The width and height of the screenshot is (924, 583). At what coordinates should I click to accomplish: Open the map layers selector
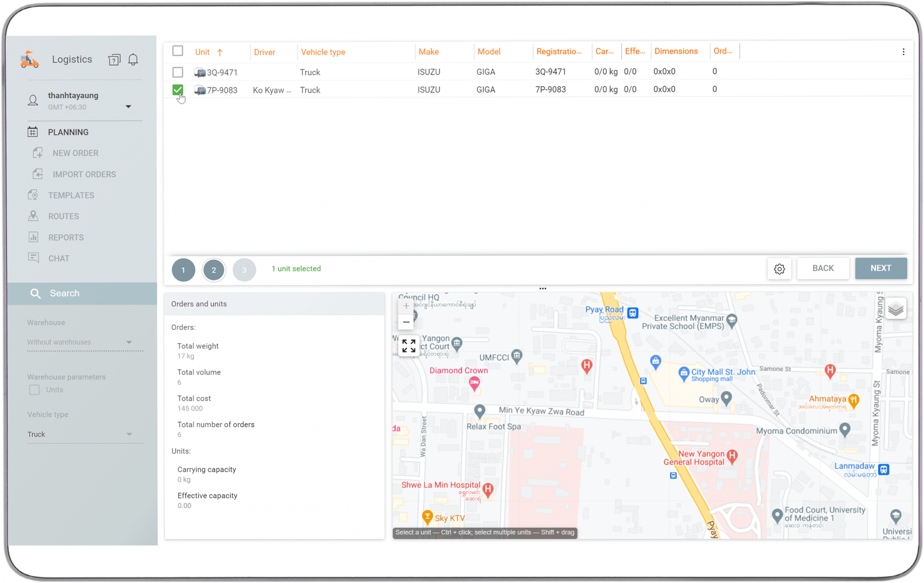(895, 308)
